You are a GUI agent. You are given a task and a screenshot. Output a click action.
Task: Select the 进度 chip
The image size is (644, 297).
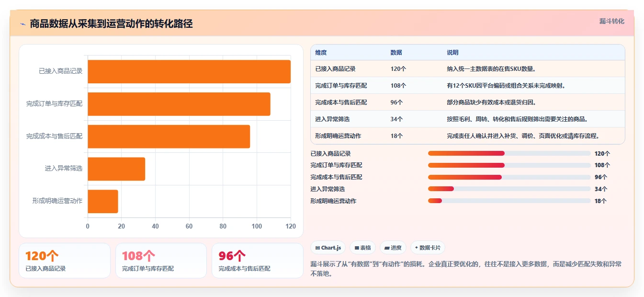(393, 248)
